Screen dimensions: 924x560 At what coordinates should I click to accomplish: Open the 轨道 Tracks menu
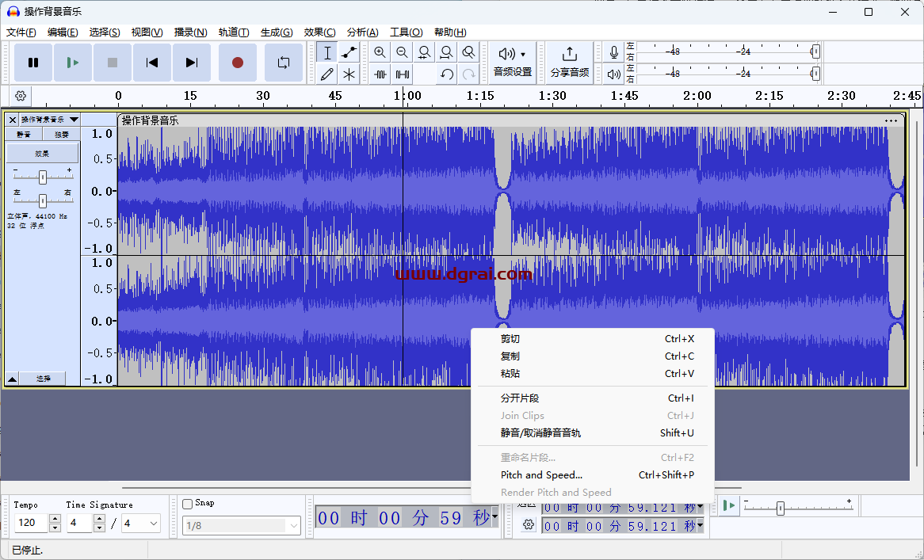point(233,32)
